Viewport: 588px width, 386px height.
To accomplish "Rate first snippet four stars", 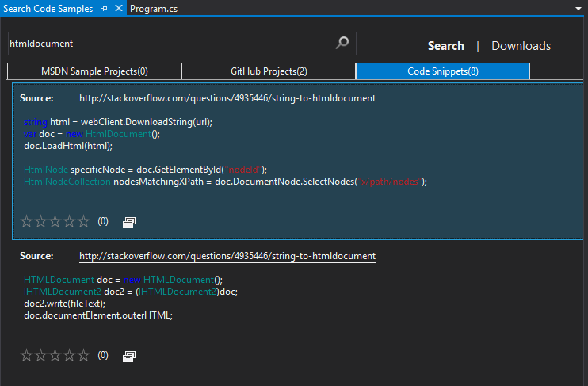I will click(x=70, y=221).
